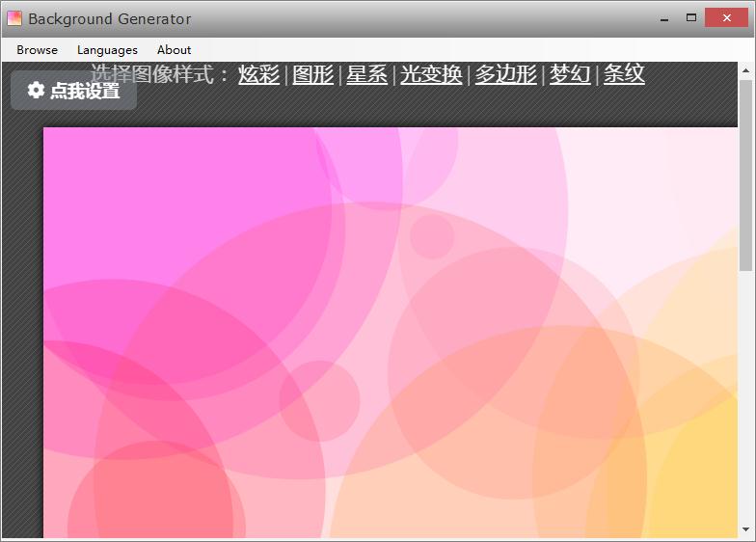
Task: Choose the 星系 style link
Action: tap(366, 74)
